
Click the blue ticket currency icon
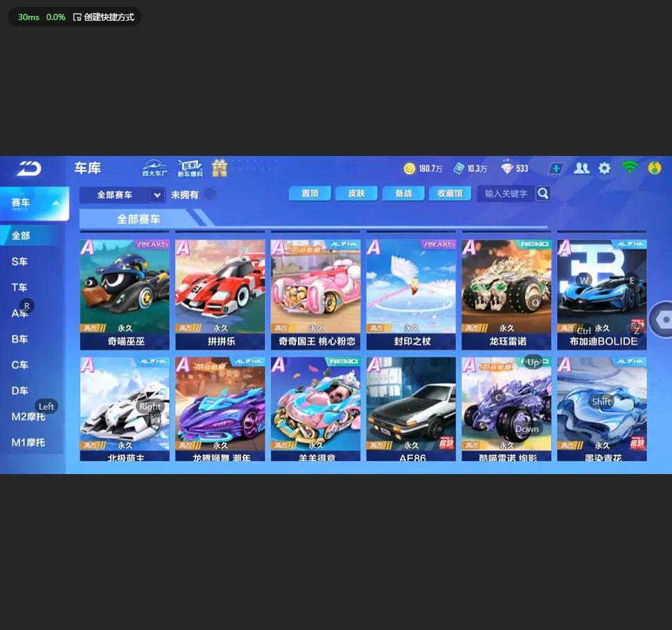[x=459, y=168]
